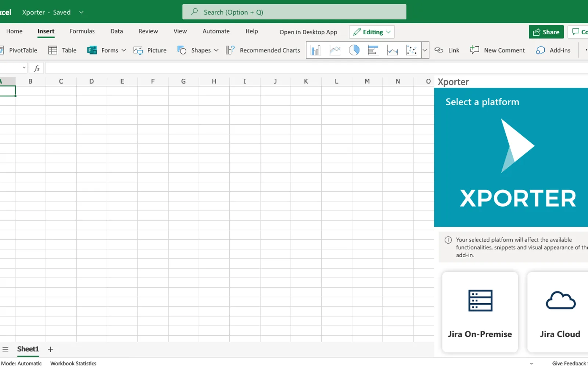Open the Add-ins button

[x=553, y=50]
